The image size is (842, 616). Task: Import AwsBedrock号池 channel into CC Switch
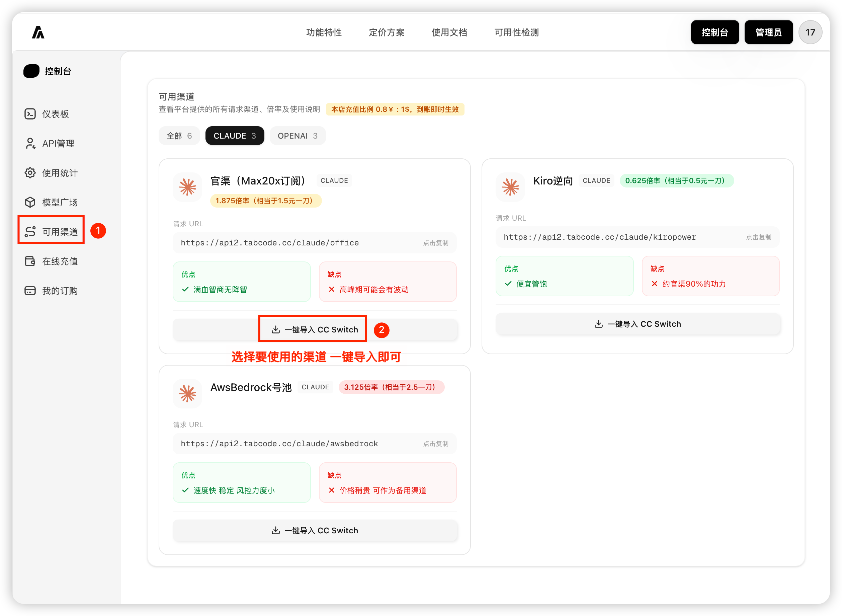(x=315, y=531)
